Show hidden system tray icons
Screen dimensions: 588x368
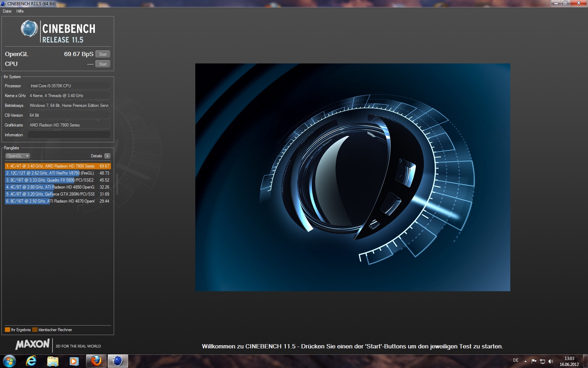coord(525,361)
